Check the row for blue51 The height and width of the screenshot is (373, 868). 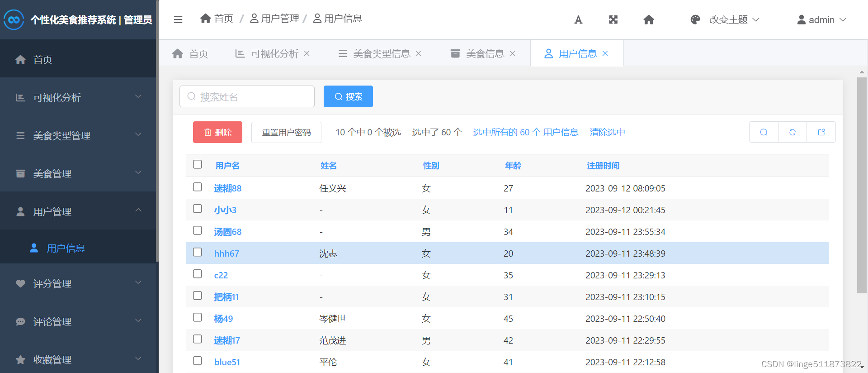[x=198, y=361]
